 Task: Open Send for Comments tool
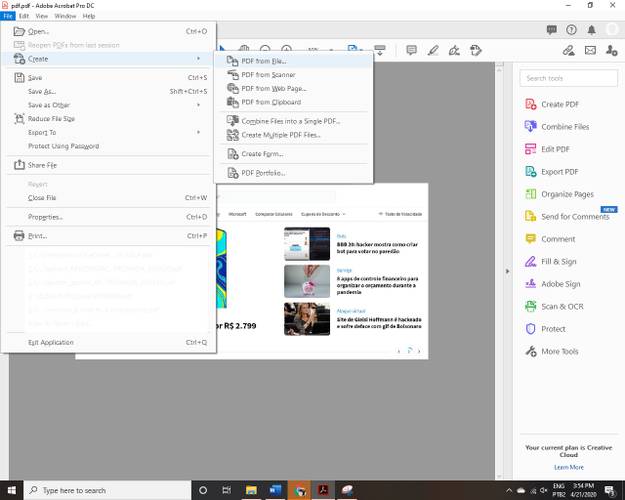coord(567,217)
